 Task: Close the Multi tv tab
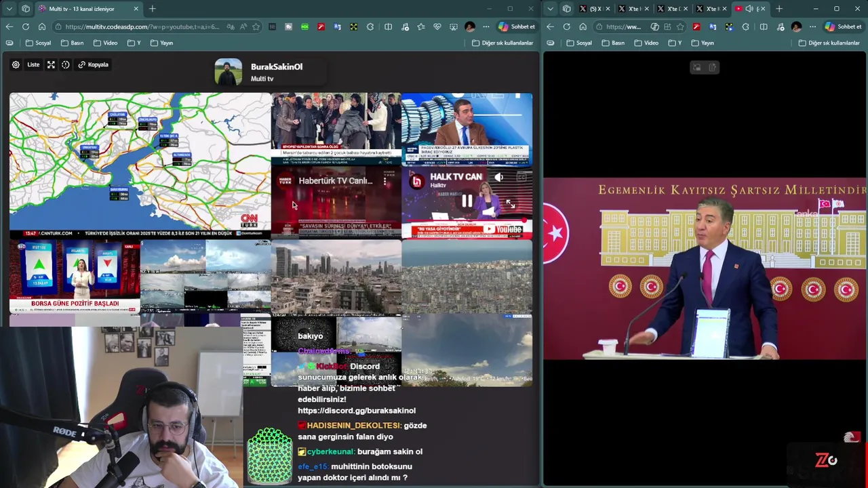click(136, 9)
